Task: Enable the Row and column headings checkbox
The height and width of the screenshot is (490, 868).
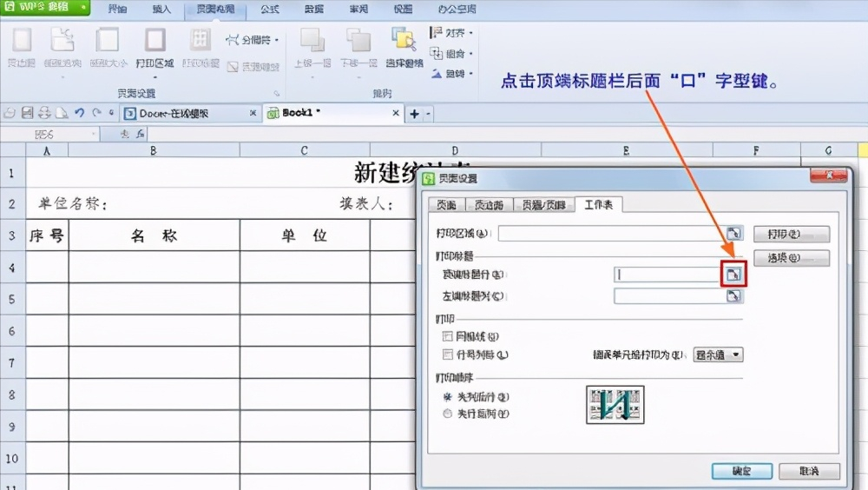Action: click(x=448, y=354)
